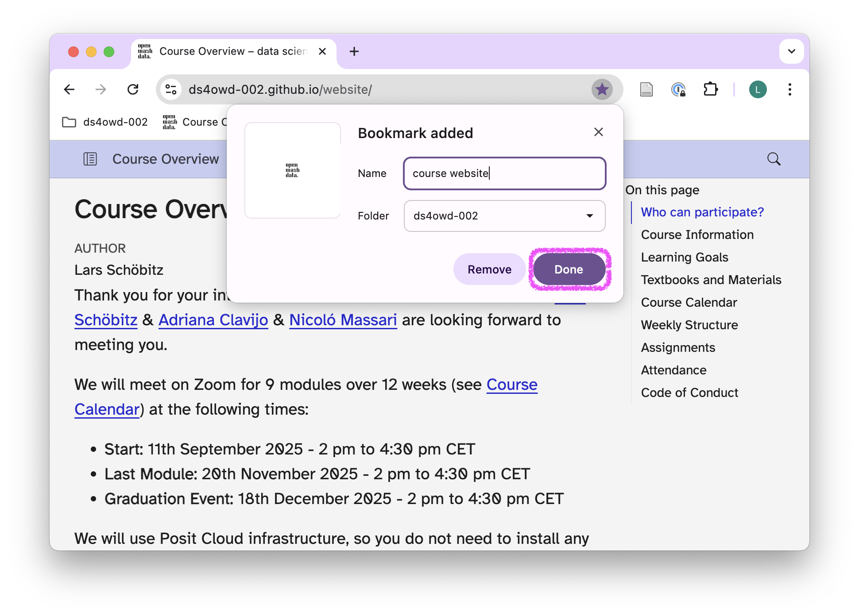This screenshot has height=616, width=859.
Task: Open the tab search chevron
Action: [x=791, y=51]
